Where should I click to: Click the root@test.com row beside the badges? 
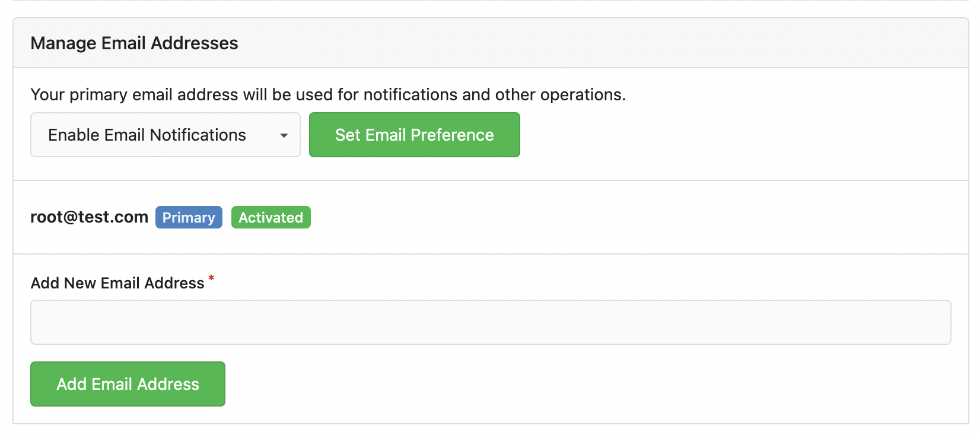point(593,217)
